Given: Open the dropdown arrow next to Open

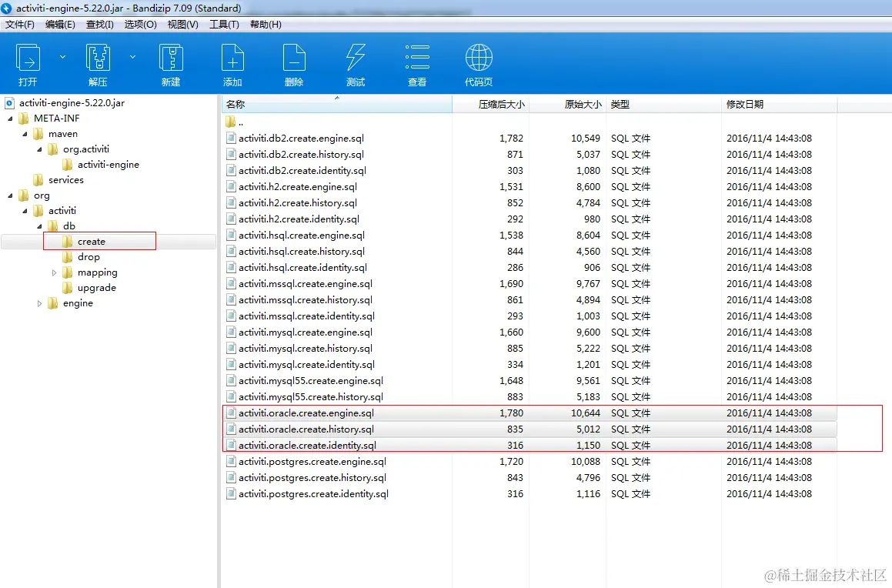Looking at the screenshot, I should click(62, 57).
